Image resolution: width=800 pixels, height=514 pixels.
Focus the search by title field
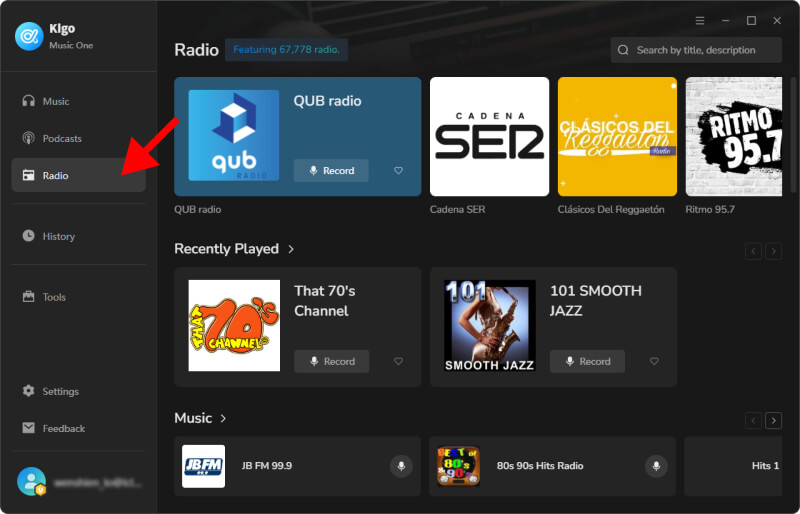click(696, 50)
